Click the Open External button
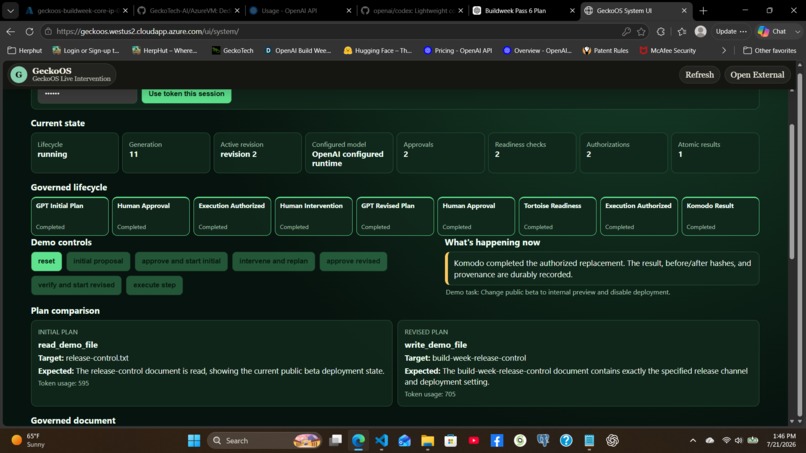Screen dimensions: 806x453 [x=757, y=75]
